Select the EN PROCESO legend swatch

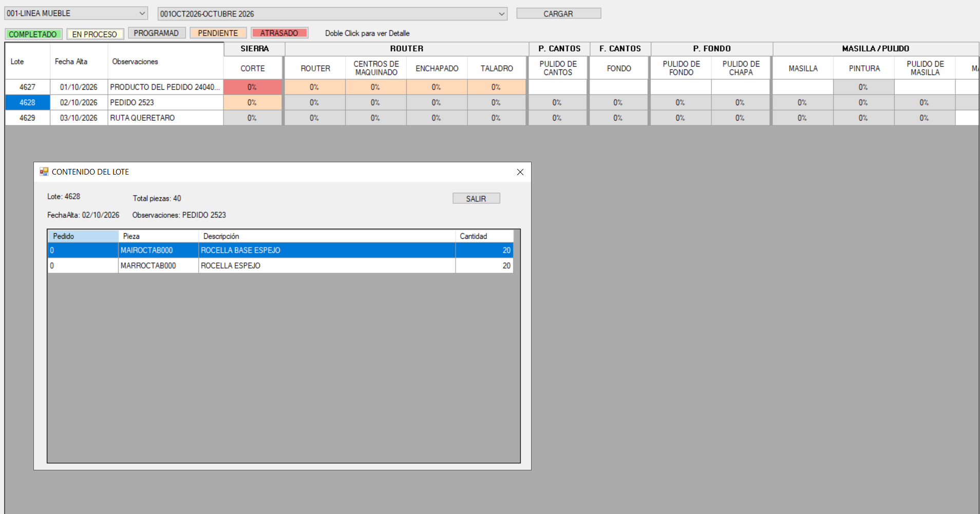tap(95, 34)
